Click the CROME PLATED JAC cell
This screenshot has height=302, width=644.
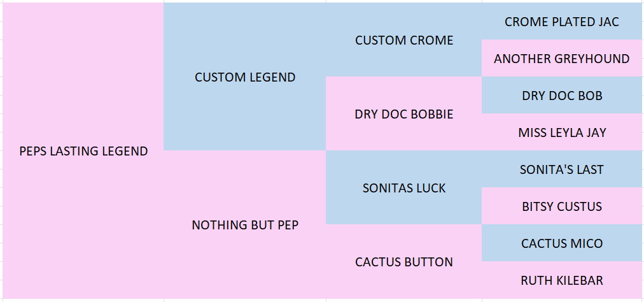tap(563, 22)
